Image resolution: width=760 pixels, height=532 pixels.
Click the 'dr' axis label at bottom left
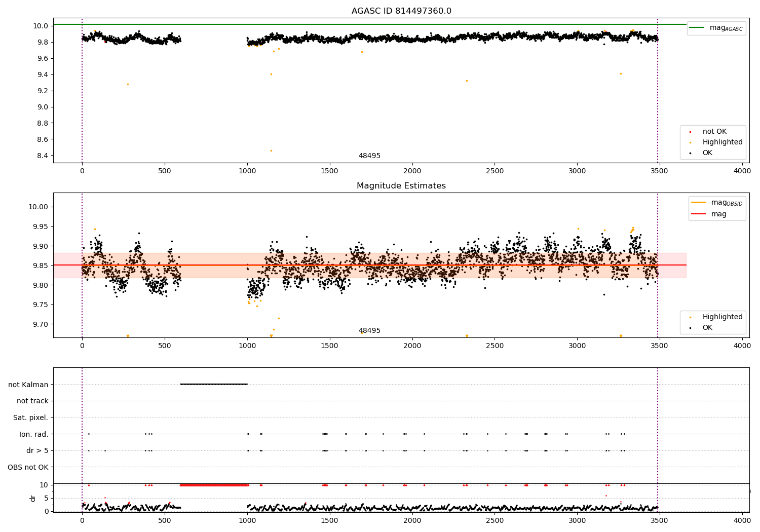33,498
